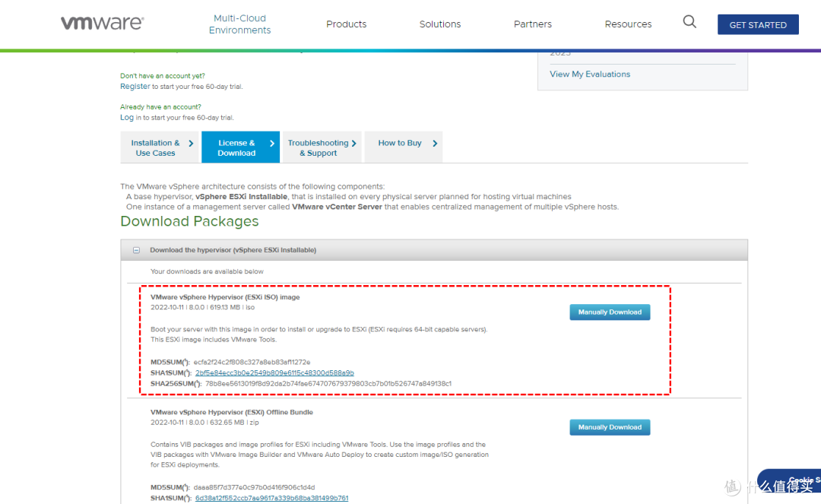Click '2022-10-11 | 8.0.0 | 632.65 MB | zip' line

click(204, 423)
